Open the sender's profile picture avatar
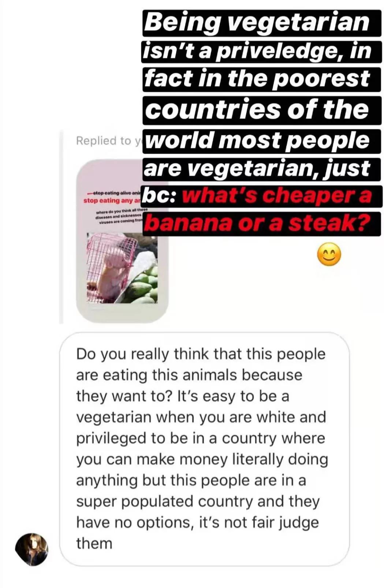384x588 pixels. 31,550
